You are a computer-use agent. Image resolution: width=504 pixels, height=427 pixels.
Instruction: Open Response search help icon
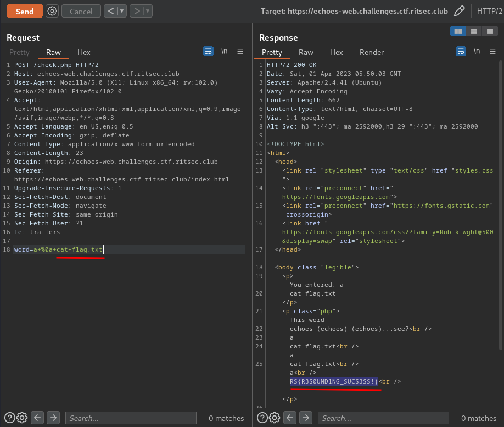pyautogui.click(x=262, y=418)
